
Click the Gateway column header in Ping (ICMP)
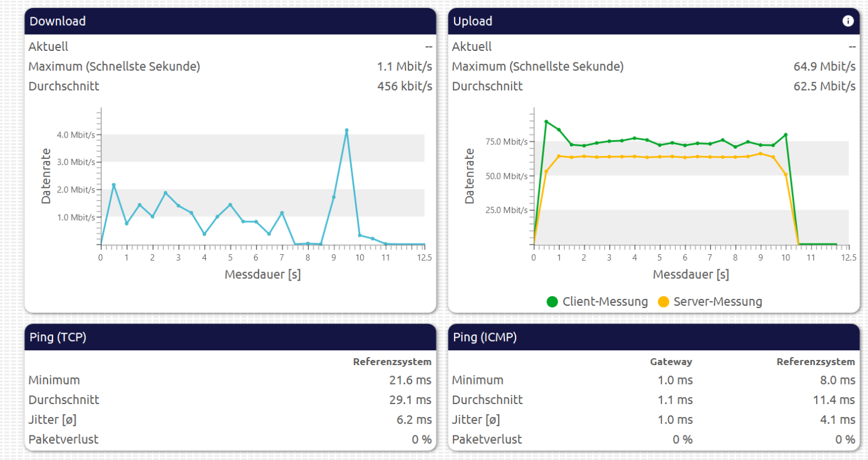[671, 362]
